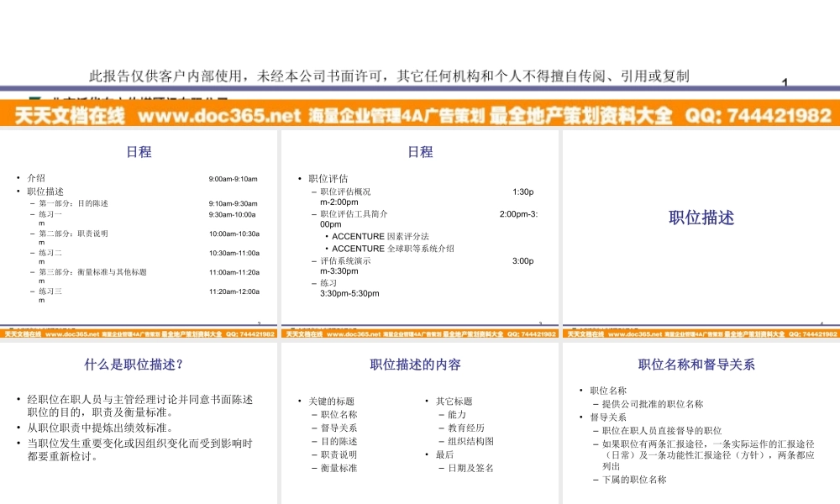Select the time 11:00am-11:20a

pyautogui.click(x=234, y=272)
